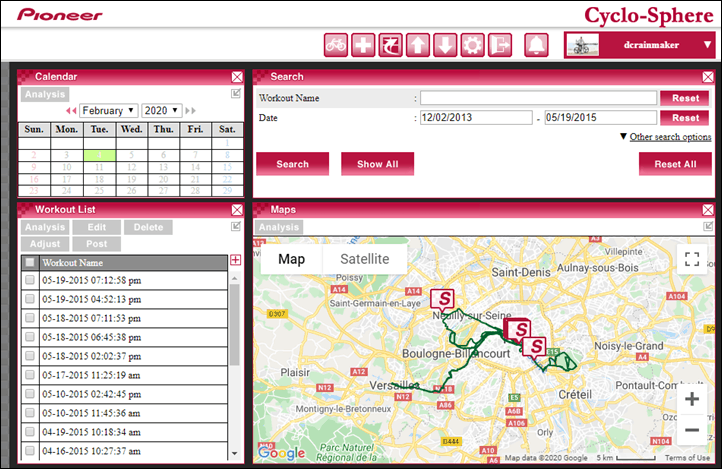This screenshot has width=722, height=469.
Task: Zoom in on the map
Action: [692, 399]
